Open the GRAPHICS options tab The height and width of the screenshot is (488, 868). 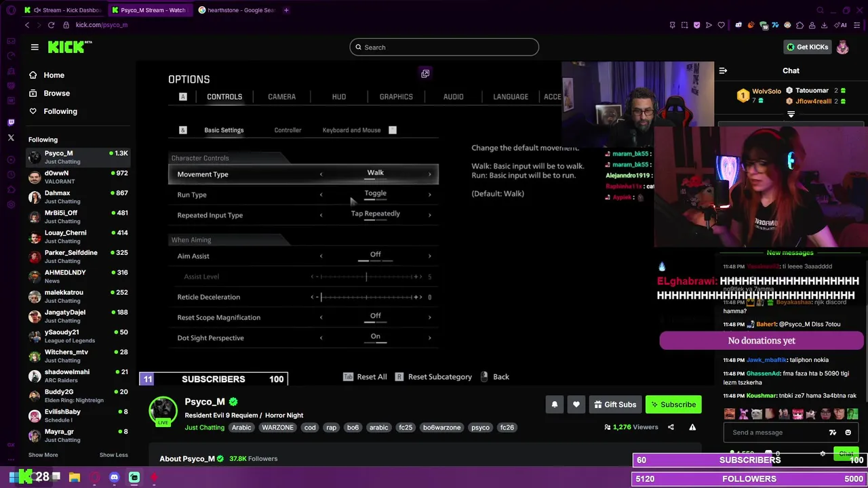(x=396, y=97)
